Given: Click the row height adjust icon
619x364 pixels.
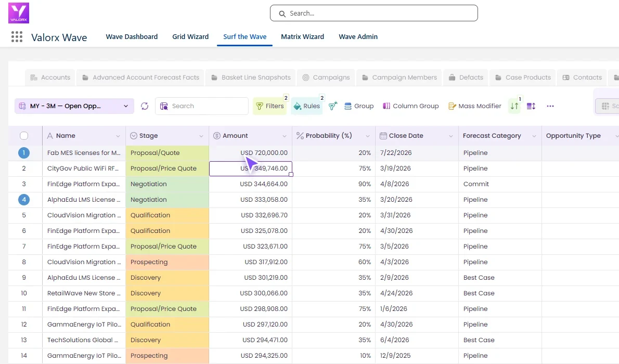Looking at the screenshot, I should [x=531, y=106].
